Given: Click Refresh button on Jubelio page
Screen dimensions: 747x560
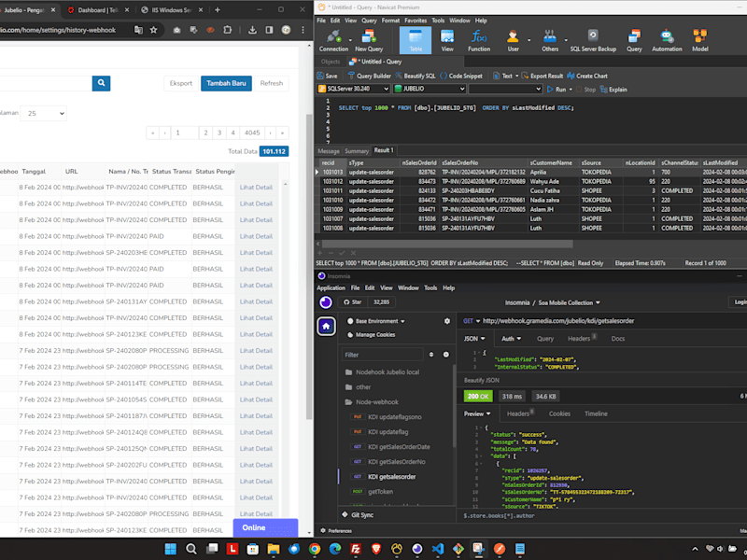Looking at the screenshot, I should pos(272,83).
